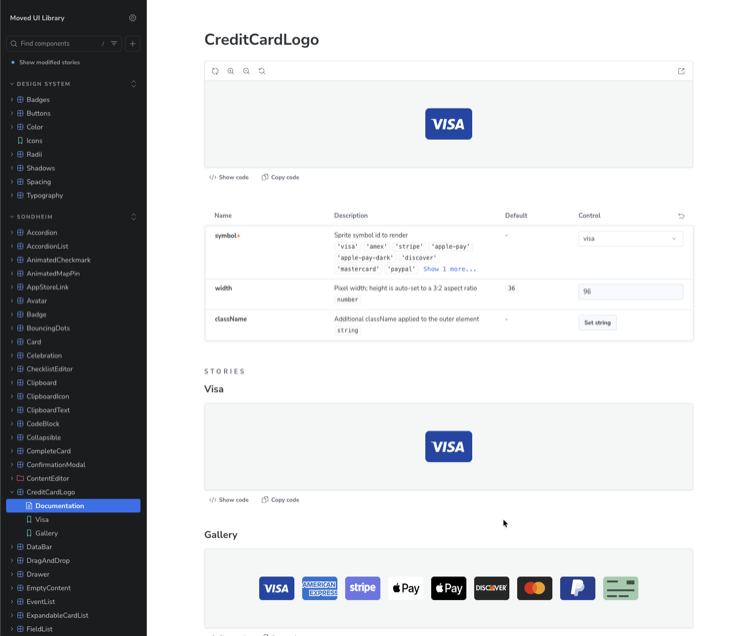The height and width of the screenshot is (636, 750).
Task: Click the plus button beside search
Action: pos(132,44)
